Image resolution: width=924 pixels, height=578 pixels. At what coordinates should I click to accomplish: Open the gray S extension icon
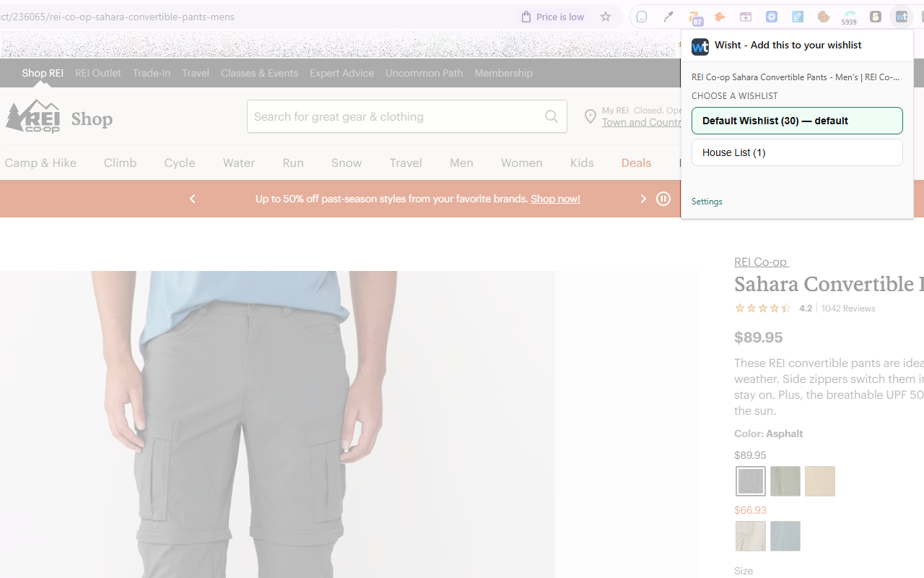876,17
